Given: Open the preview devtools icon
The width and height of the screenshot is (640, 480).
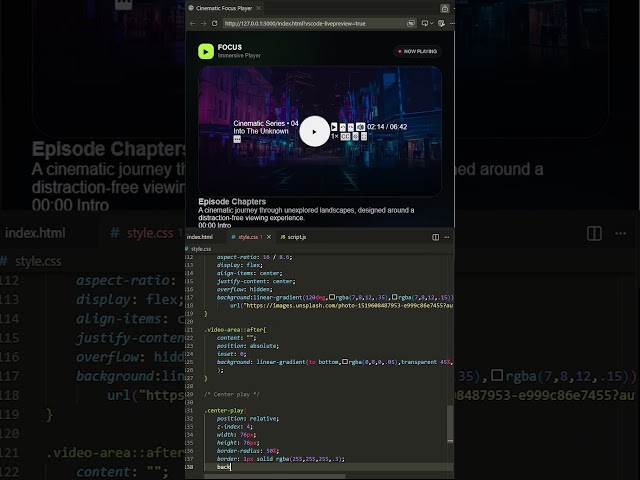Looking at the screenshot, I should [x=441, y=24].
